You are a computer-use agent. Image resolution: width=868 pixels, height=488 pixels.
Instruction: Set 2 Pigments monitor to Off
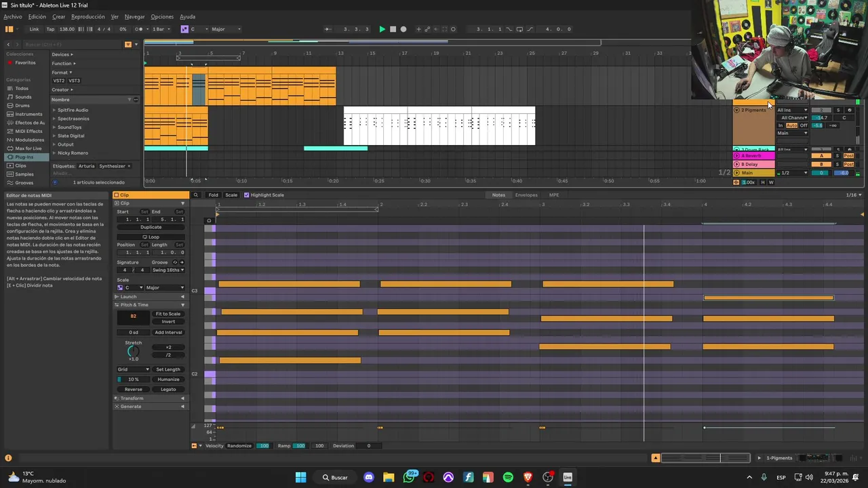click(804, 125)
